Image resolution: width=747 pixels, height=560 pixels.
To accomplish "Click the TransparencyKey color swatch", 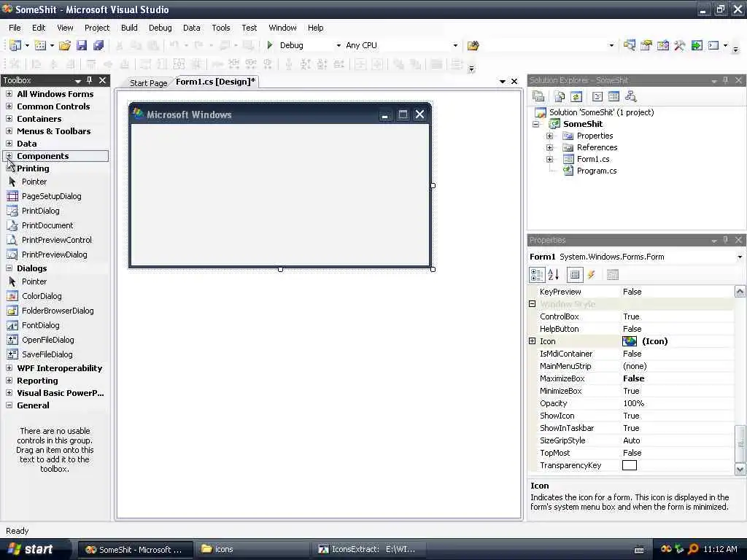I will [630, 465].
